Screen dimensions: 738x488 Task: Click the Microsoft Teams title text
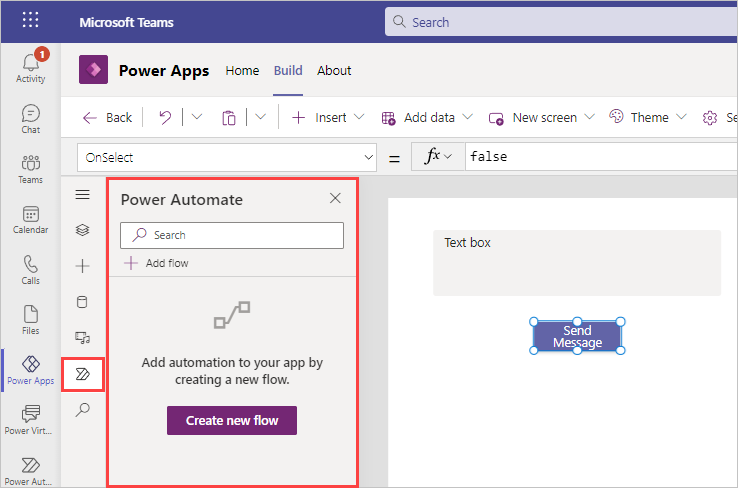[x=126, y=22]
